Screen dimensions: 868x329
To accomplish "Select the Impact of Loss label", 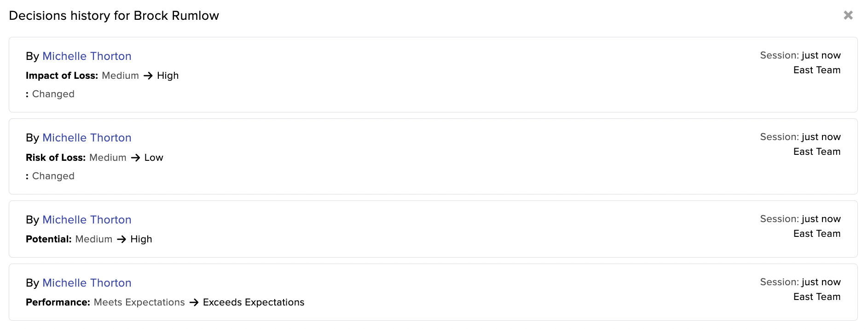I will 62,76.
